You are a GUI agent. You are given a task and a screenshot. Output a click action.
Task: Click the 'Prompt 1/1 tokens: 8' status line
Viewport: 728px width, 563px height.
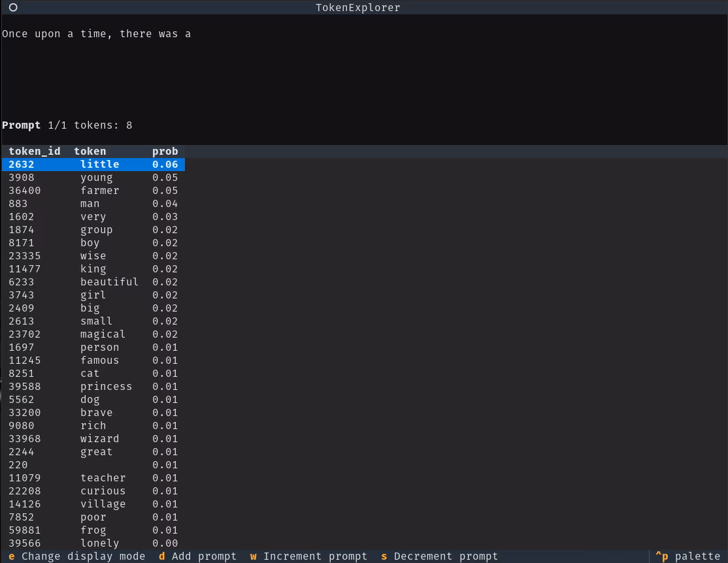67,125
